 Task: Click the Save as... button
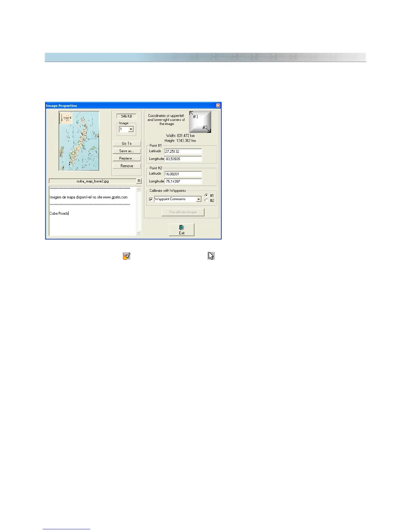pyautogui.click(x=127, y=151)
